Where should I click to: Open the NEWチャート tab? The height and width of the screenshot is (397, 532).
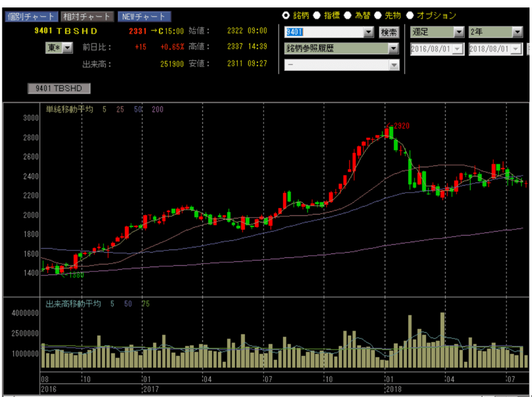[x=144, y=17]
